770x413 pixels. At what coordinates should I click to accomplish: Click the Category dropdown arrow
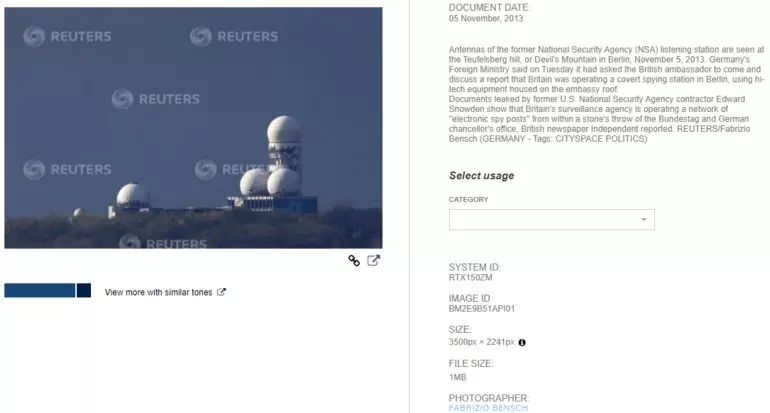(x=643, y=220)
